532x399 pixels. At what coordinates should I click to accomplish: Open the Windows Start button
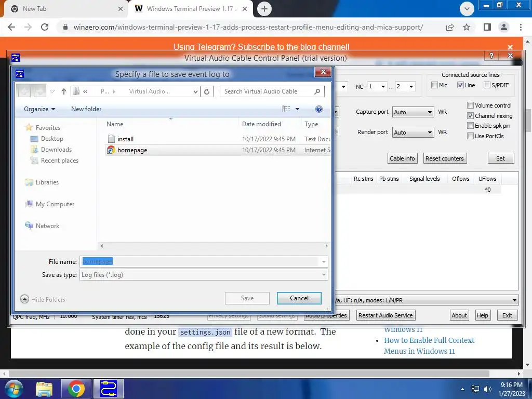(14, 389)
